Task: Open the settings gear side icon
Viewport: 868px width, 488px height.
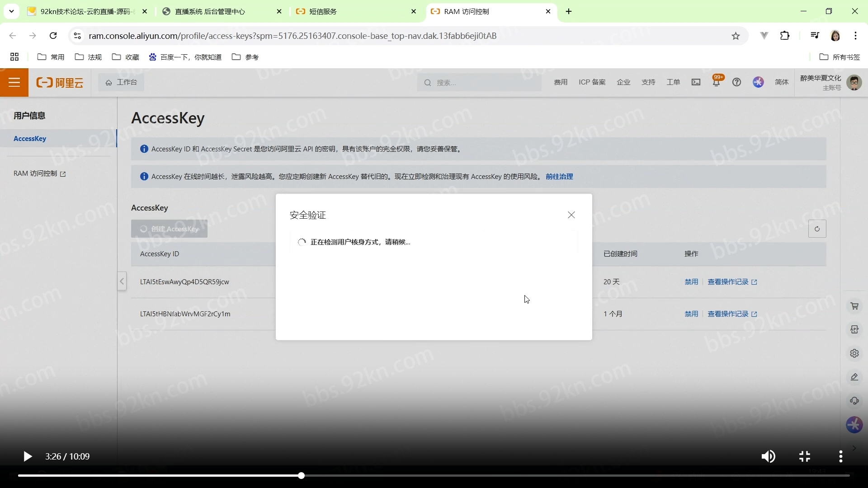Action: [x=854, y=353]
